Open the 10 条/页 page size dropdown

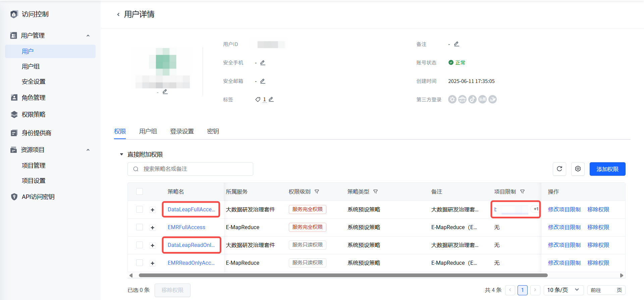click(x=563, y=290)
